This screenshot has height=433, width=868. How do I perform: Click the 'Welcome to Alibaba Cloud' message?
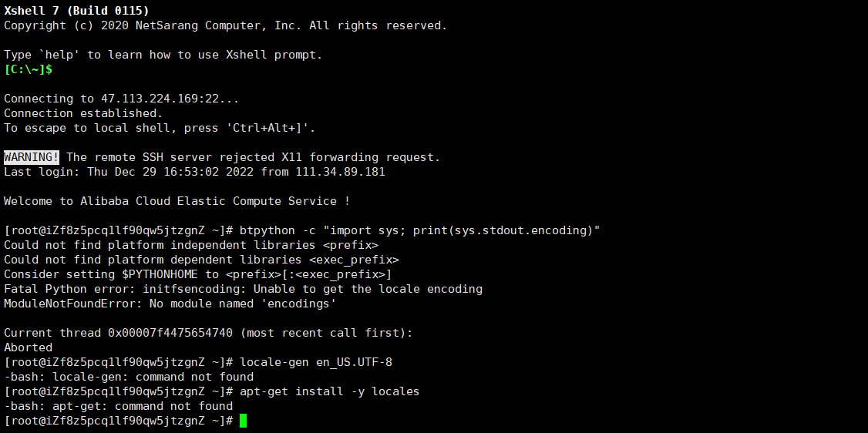177,201
